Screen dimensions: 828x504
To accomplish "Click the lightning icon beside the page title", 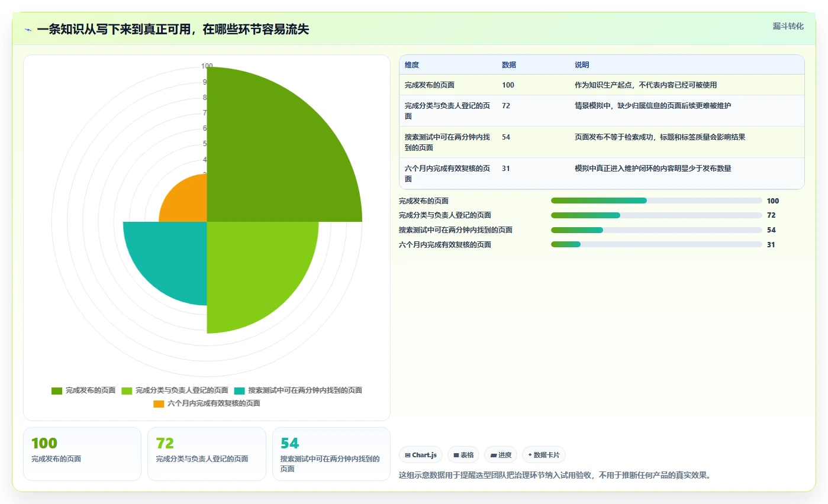I will [28, 30].
